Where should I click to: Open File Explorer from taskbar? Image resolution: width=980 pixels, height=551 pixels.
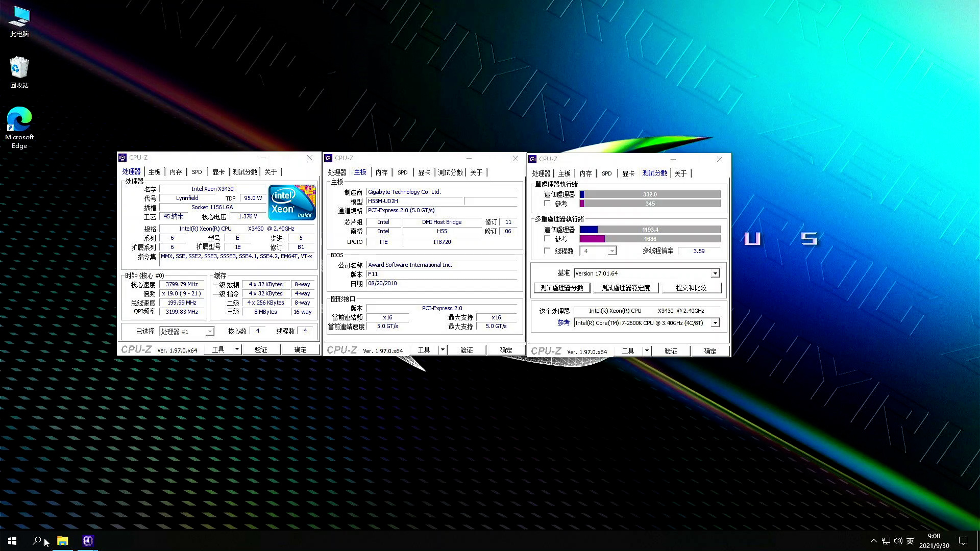point(62,541)
